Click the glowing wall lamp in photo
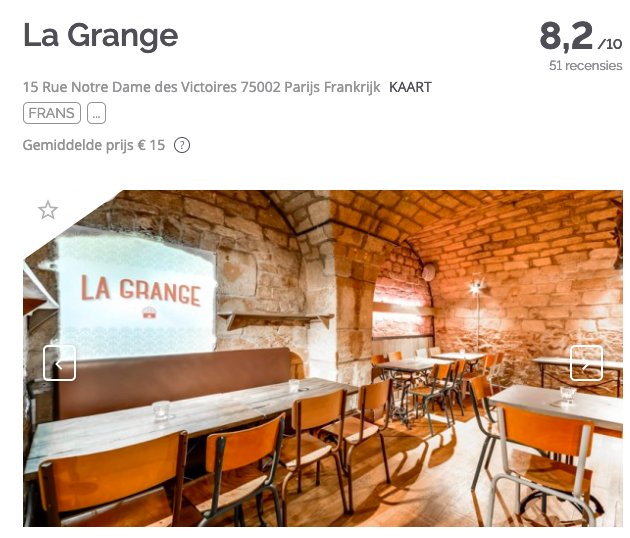Viewport: 630px width, 538px height. pos(476,287)
